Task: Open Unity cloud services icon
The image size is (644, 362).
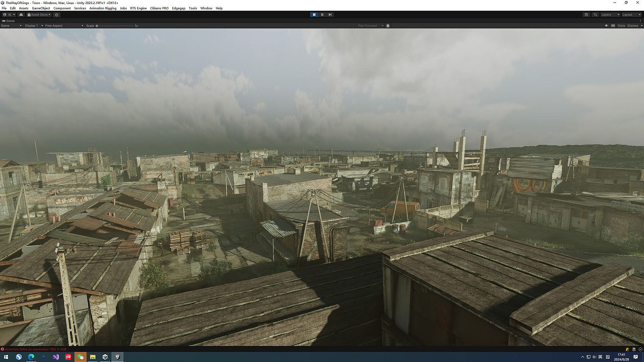Action: (x=21, y=15)
